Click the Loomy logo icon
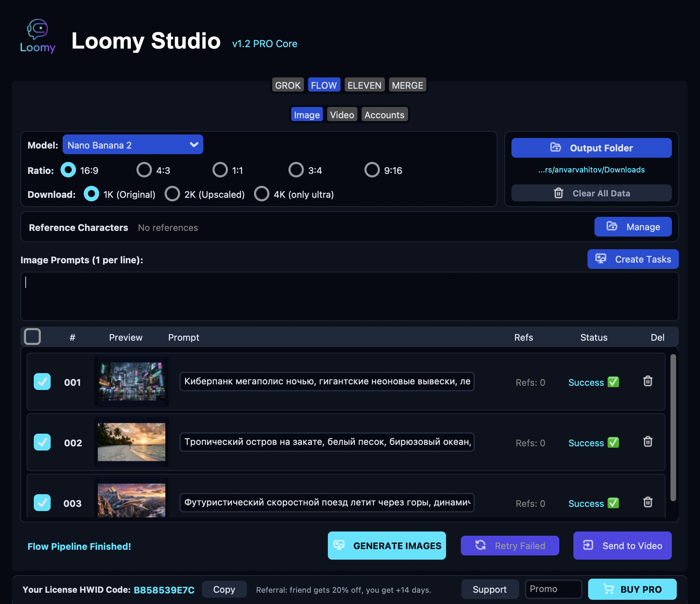The width and height of the screenshot is (700, 604). pos(38,36)
